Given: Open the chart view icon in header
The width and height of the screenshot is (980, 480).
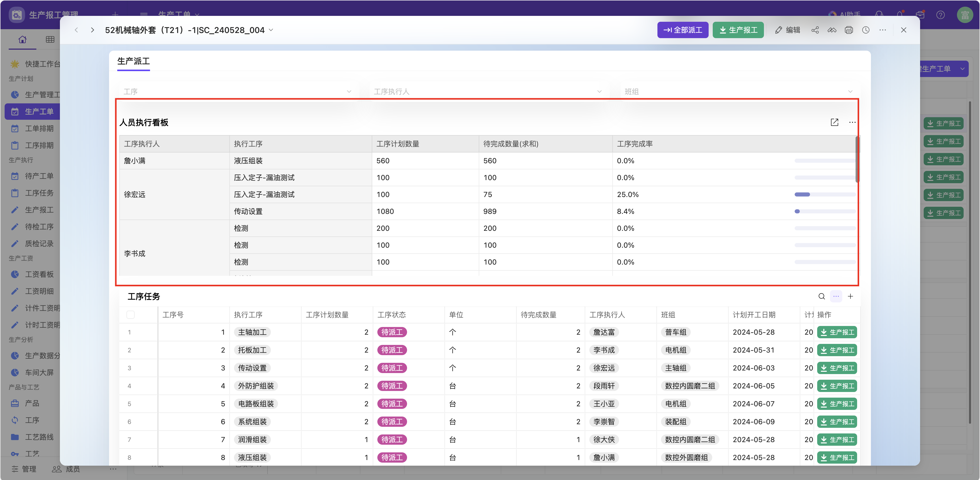Looking at the screenshot, I should 832,30.
